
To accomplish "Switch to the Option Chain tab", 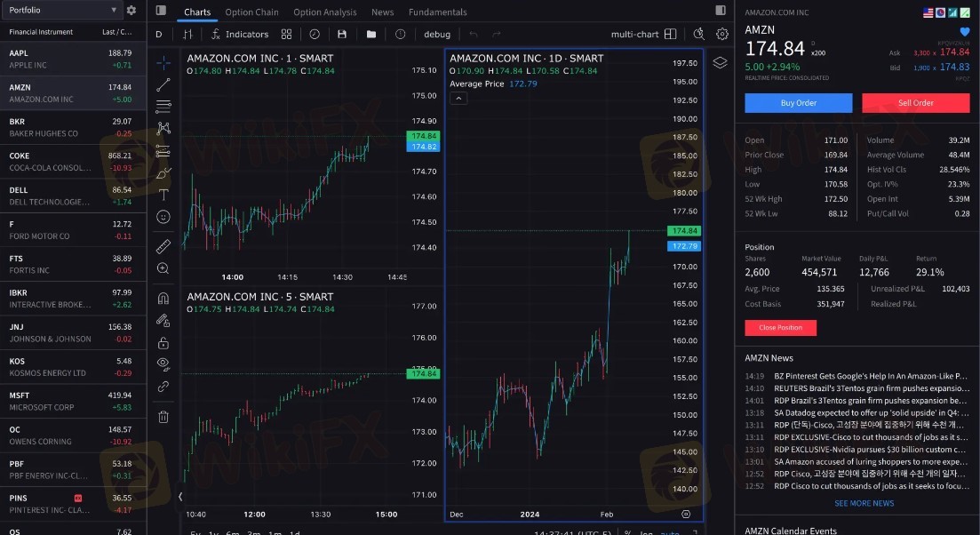I will pos(251,12).
